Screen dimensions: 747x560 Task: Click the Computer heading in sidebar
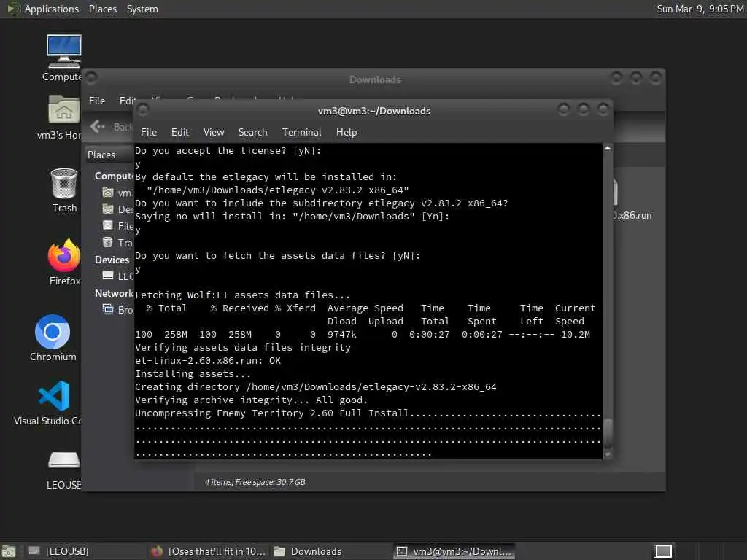(113, 176)
